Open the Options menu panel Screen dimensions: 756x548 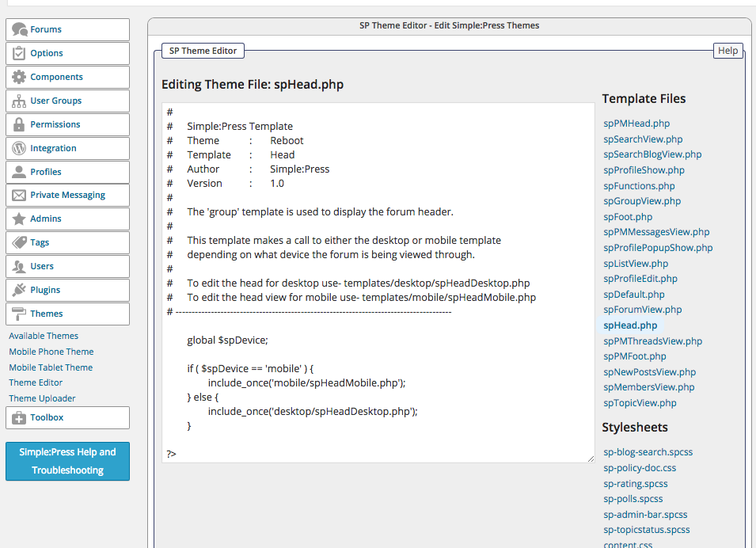[x=67, y=53]
